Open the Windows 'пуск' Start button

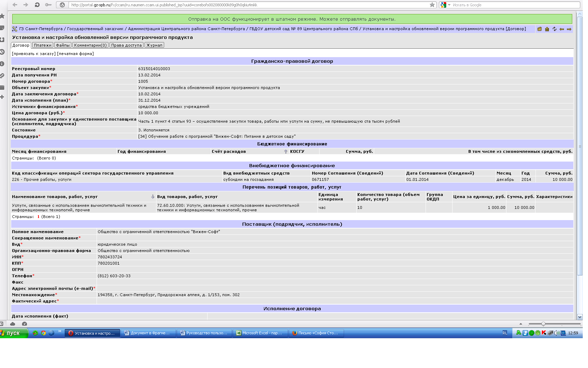pyautogui.click(x=14, y=333)
